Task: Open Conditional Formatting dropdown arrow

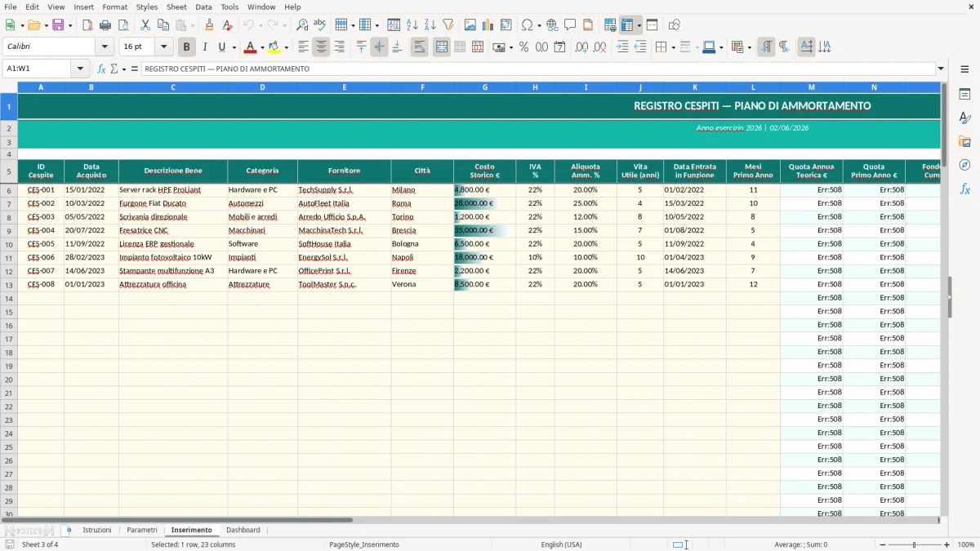Action: (x=749, y=47)
